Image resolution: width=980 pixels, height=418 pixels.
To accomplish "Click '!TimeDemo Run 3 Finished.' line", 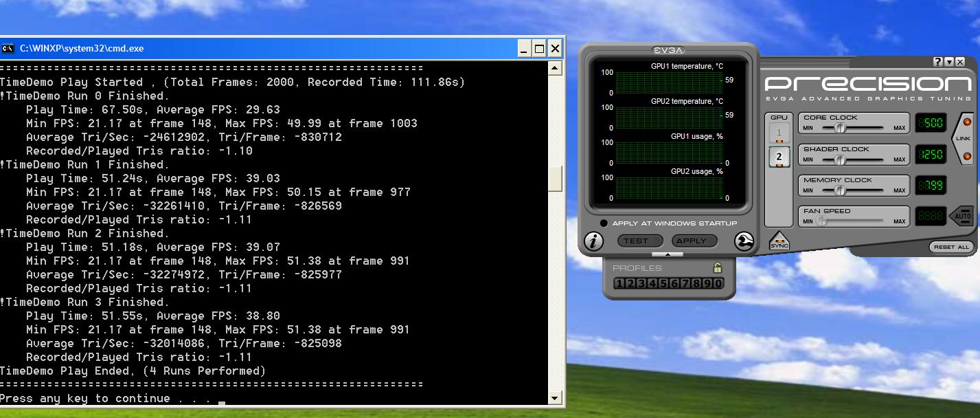I will tap(84, 302).
